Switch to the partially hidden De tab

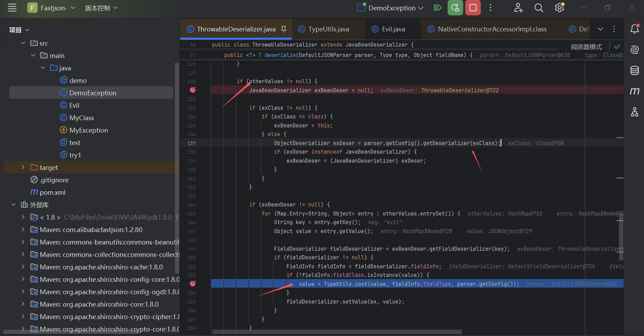click(579, 29)
